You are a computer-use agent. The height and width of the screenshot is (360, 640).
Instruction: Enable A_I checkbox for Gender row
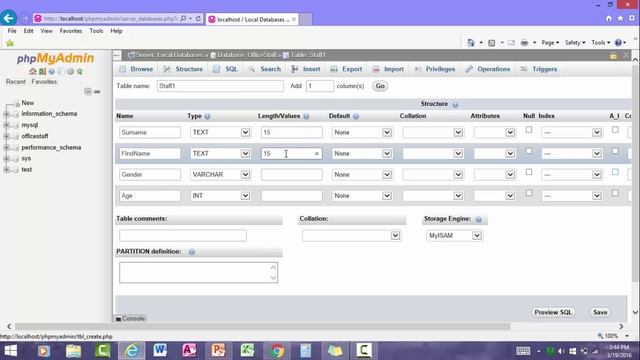pos(615,172)
